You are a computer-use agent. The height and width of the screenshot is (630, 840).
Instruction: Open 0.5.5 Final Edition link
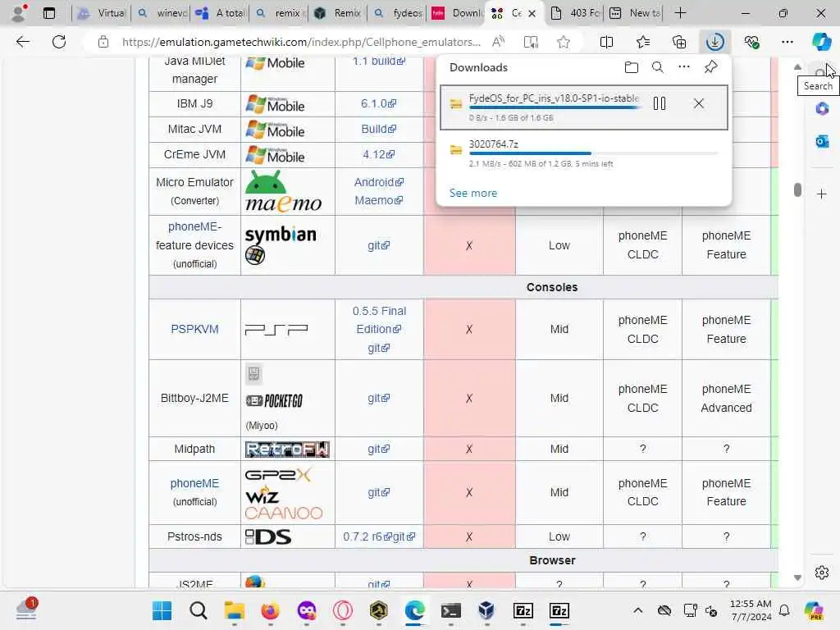pos(379,320)
